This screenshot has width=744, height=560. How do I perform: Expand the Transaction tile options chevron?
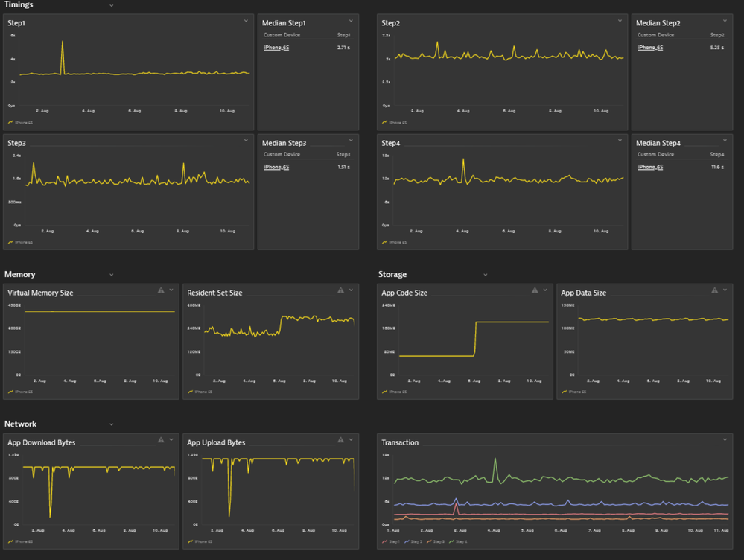pyautogui.click(x=725, y=440)
